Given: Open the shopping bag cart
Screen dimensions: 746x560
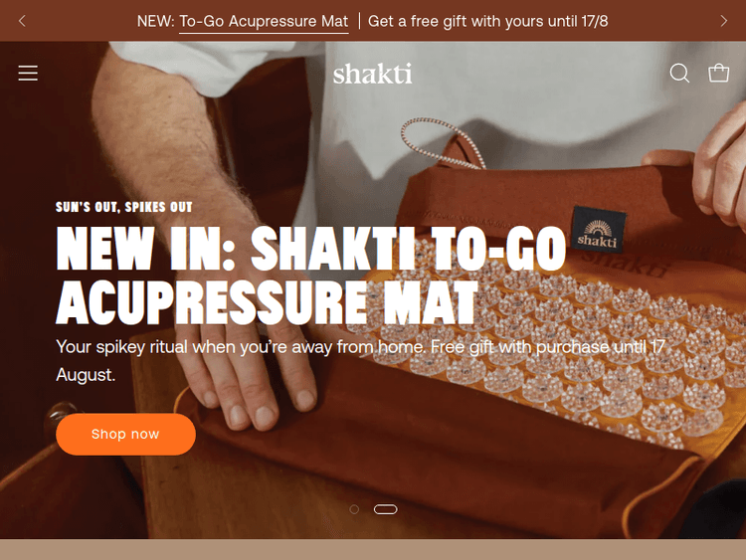Looking at the screenshot, I should 718,74.
